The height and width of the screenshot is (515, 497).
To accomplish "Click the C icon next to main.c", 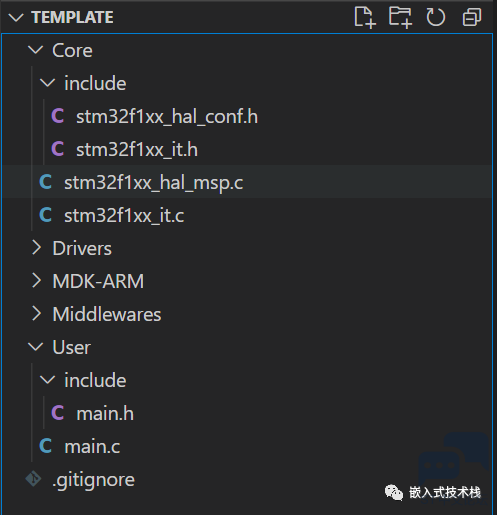I will tap(45, 446).
